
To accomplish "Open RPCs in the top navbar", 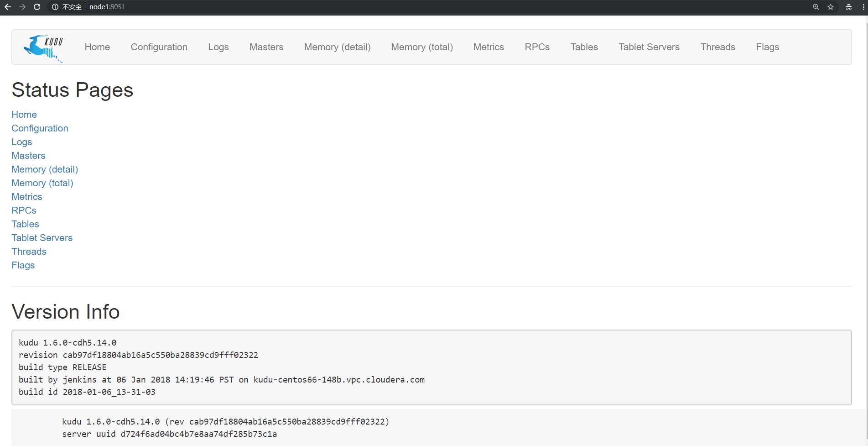I will coord(537,47).
